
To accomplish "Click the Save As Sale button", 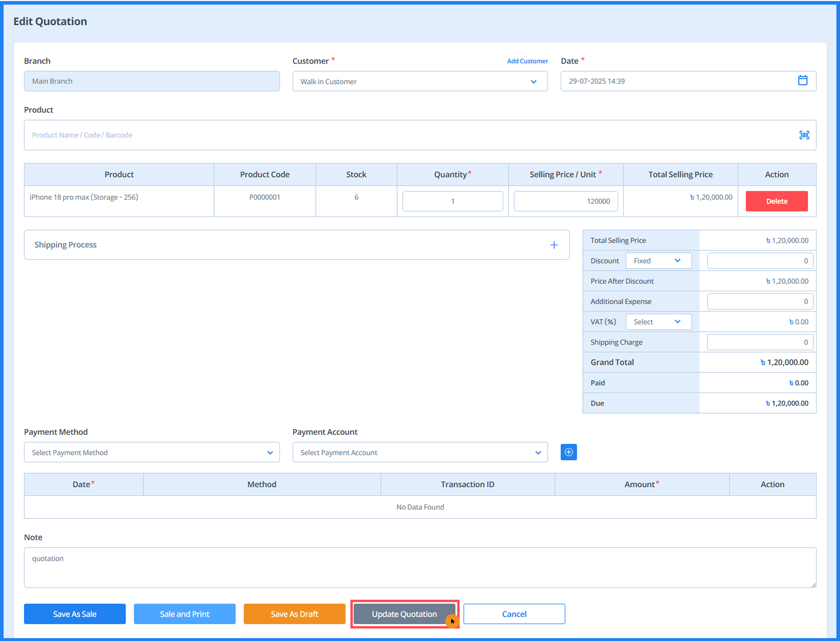I will click(x=75, y=614).
